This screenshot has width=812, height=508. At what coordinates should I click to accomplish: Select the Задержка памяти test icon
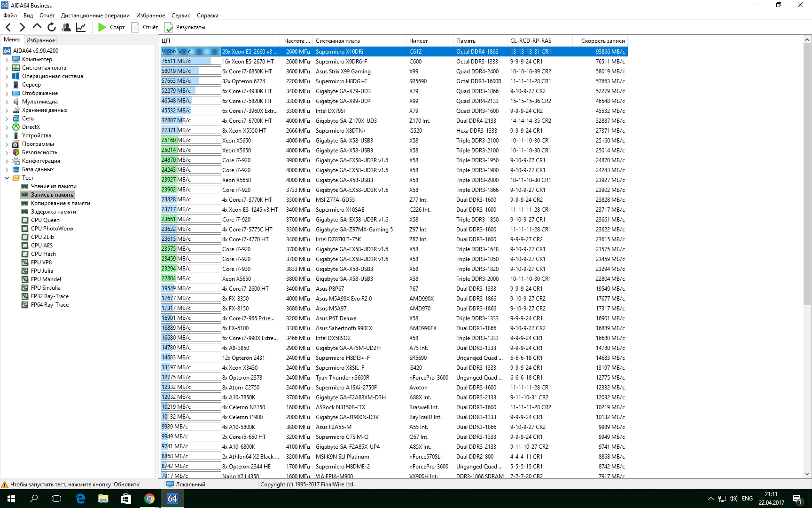(25, 212)
